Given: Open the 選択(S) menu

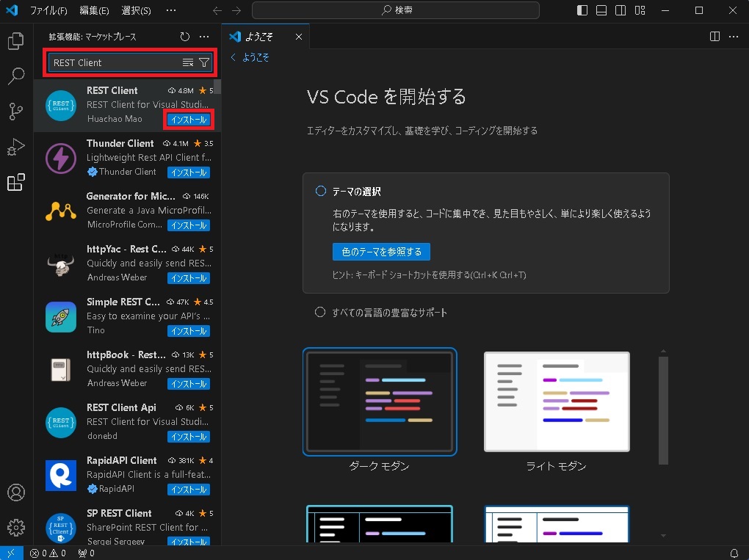Looking at the screenshot, I should pyautogui.click(x=136, y=10).
